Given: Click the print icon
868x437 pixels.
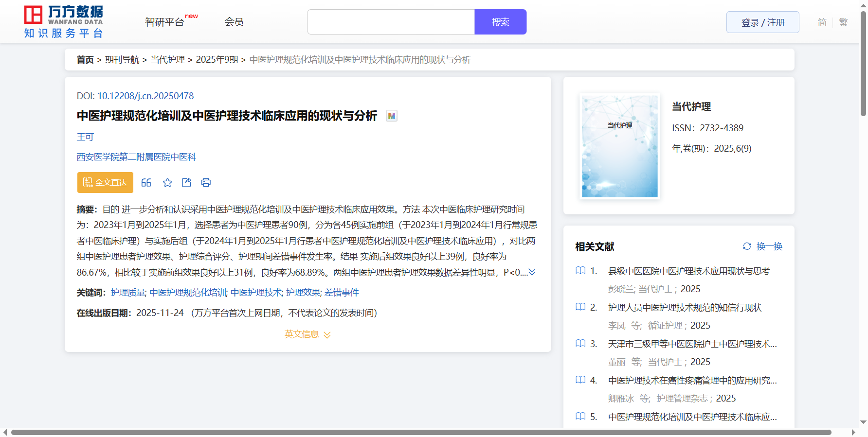Looking at the screenshot, I should pyautogui.click(x=206, y=183).
